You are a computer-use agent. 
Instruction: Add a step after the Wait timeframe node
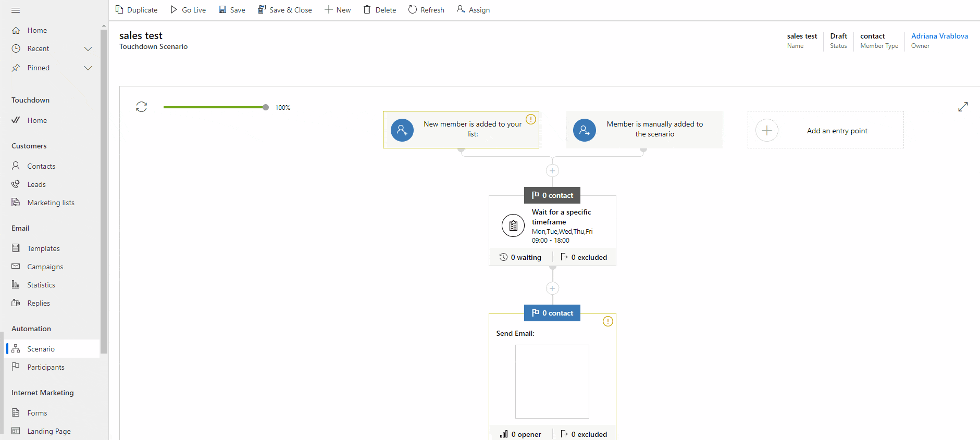coord(552,288)
